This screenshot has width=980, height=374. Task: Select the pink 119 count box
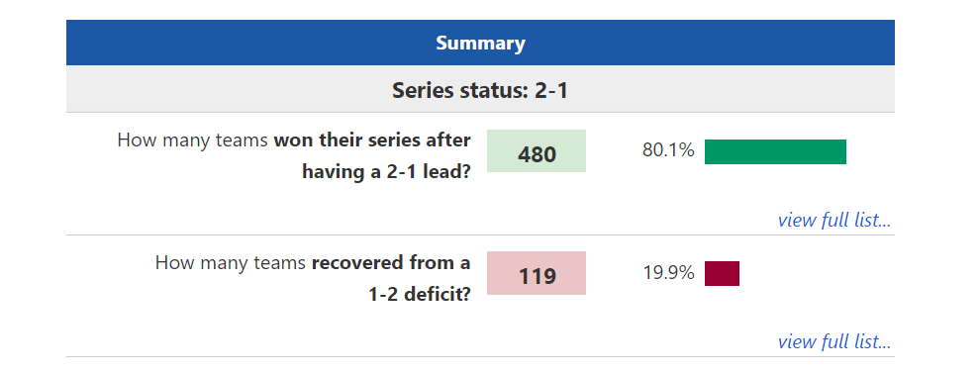[537, 273]
